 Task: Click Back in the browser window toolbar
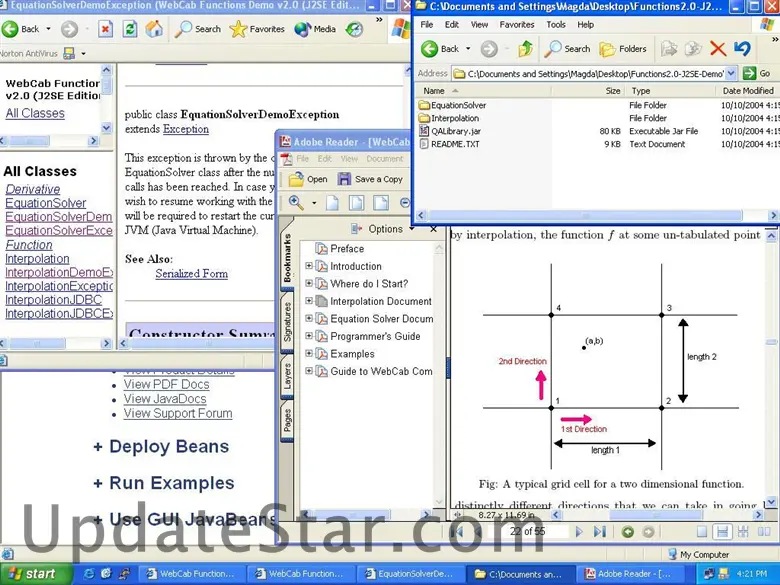[21, 29]
